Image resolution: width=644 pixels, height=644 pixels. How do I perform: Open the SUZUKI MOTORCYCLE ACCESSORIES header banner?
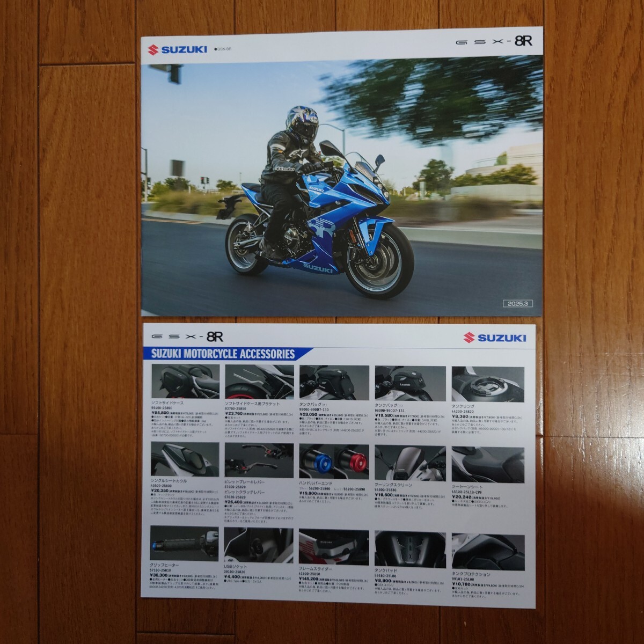pyautogui.click(x=223, y=353)
